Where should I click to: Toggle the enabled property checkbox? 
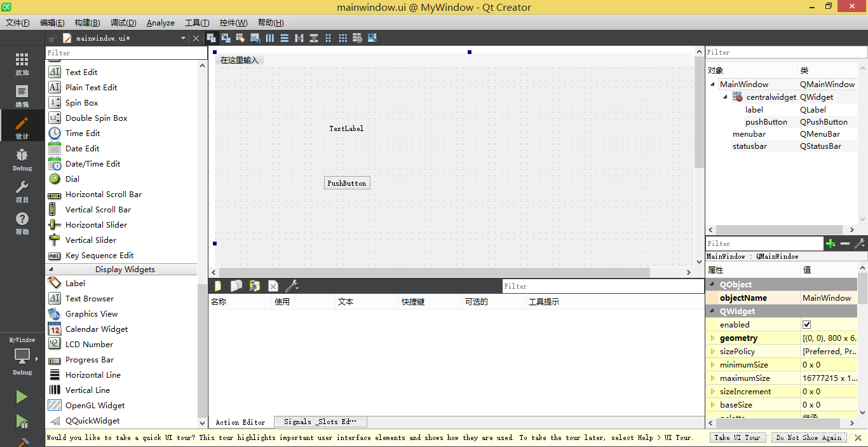tap(807, 324)
